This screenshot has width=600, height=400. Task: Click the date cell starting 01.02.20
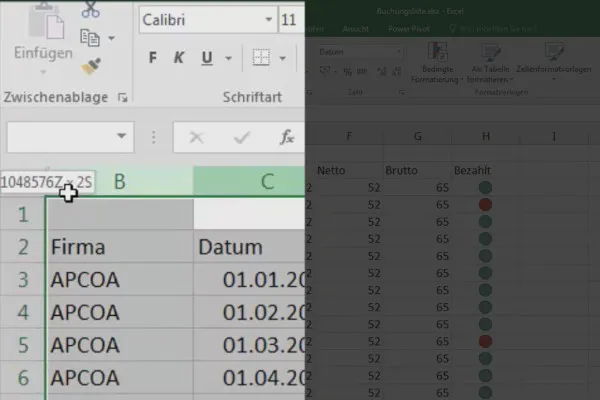(249, 312)
